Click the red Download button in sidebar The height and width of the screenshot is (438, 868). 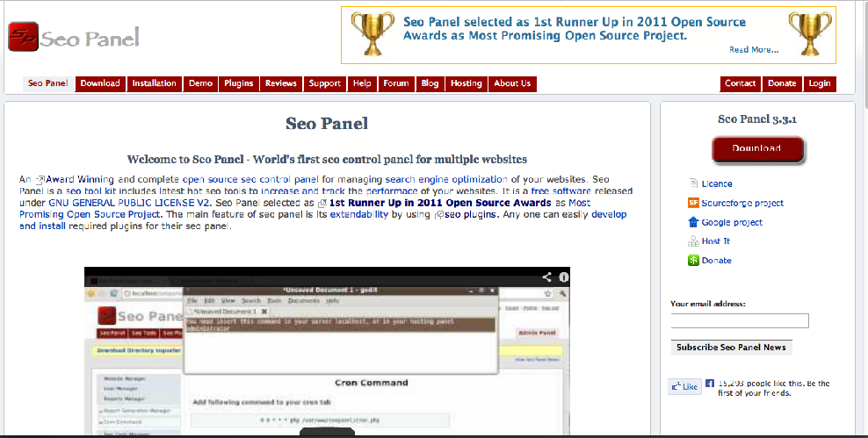(x=756, y=148)
